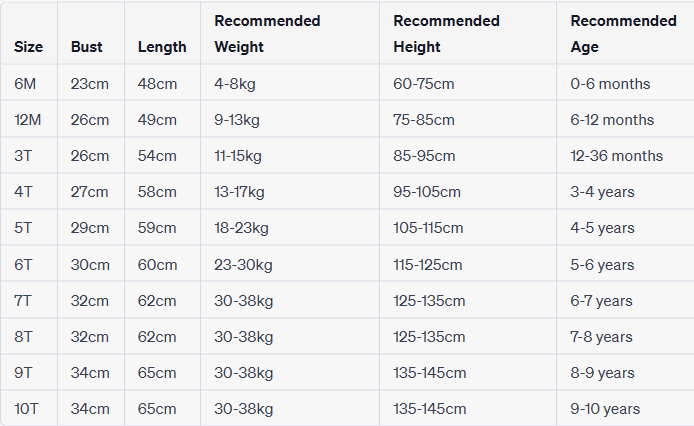Select the 10T size cell
The image size is (694, 426).
(x=27, y=409)
